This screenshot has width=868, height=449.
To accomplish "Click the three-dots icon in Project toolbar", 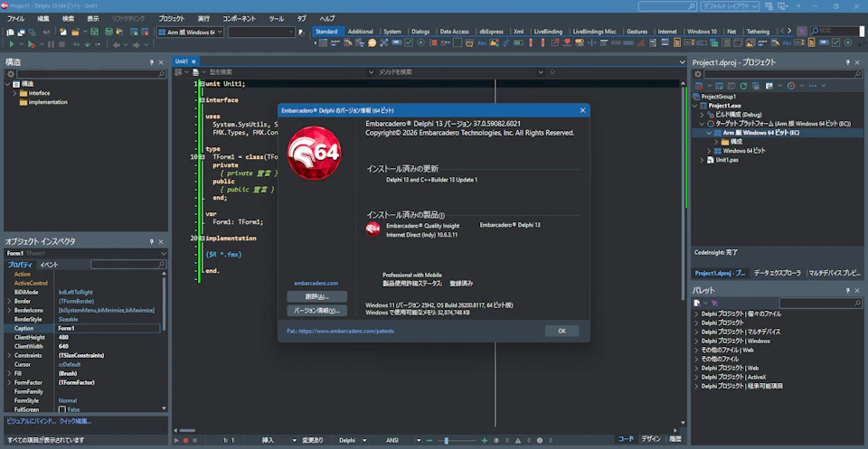I will 813,86.
